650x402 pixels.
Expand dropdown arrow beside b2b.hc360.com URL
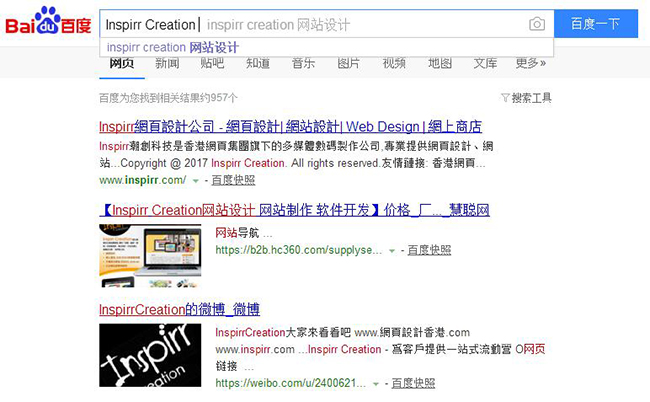(x=391, y=251)
